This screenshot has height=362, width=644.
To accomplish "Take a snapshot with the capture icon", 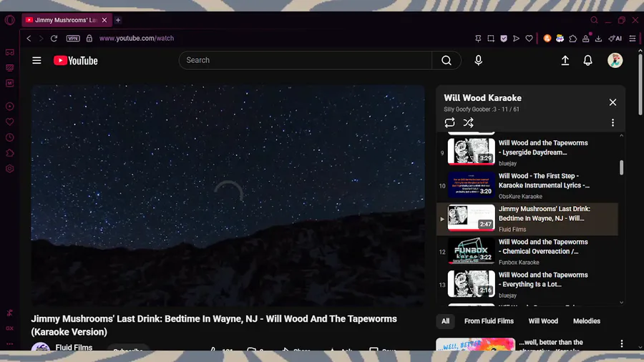I will click(x=491, y=38).
